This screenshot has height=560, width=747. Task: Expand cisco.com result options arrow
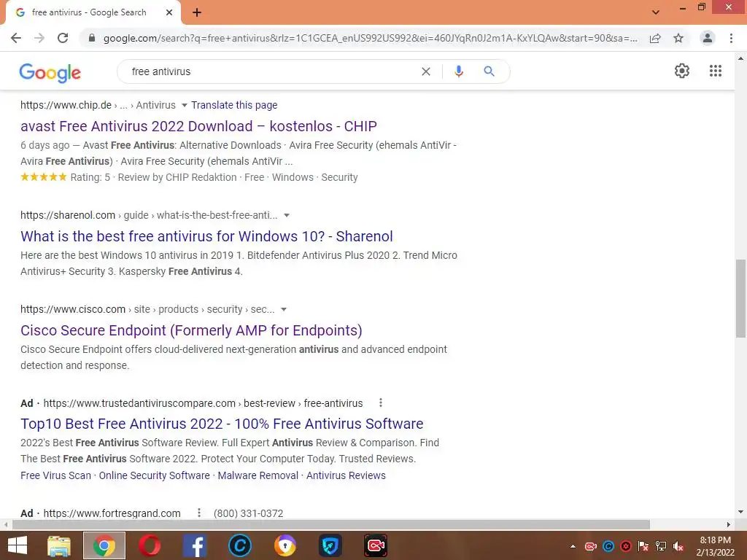284,309
